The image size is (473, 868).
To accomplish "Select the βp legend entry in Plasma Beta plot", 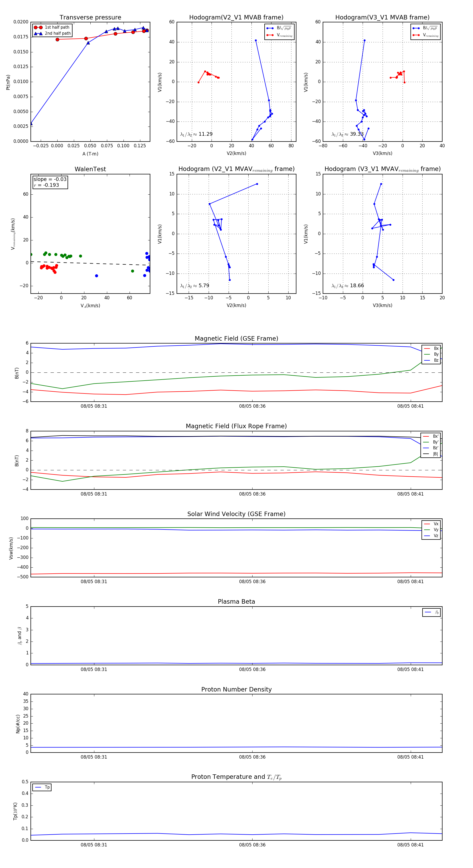I will (431, 612).
